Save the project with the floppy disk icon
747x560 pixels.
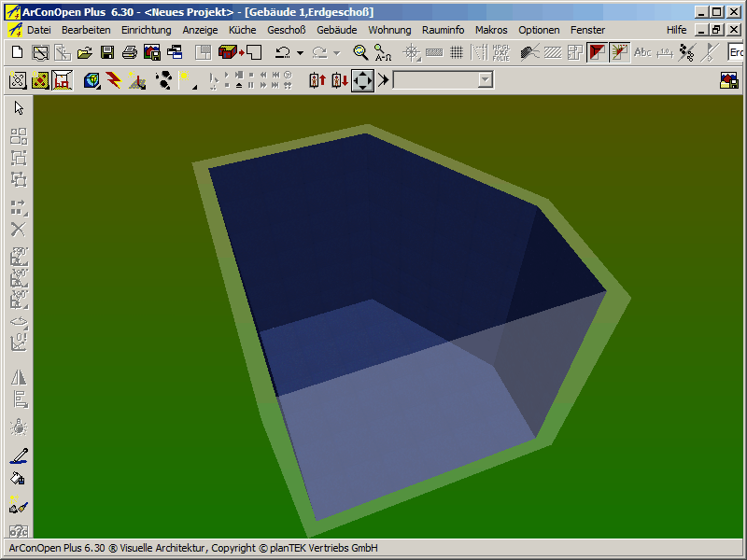[x=107, y=52]
